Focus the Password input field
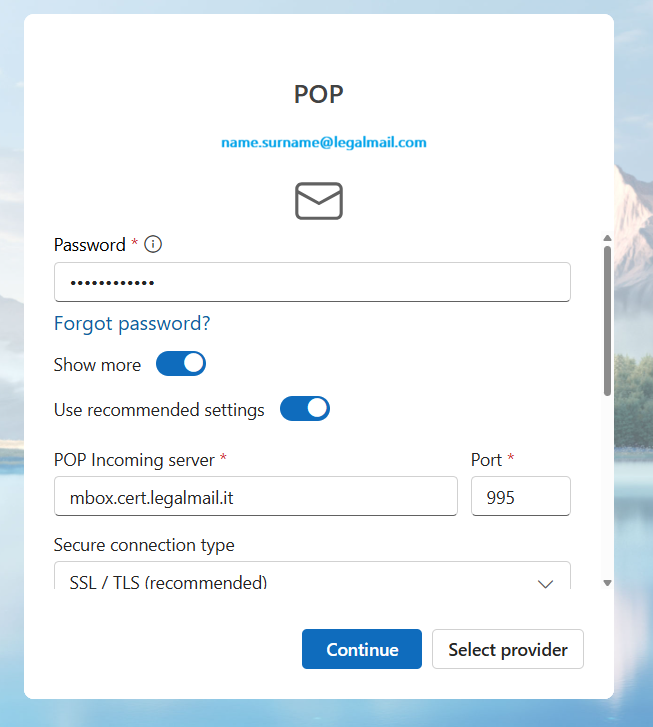The image size is (653, 727). pos(312,283)
